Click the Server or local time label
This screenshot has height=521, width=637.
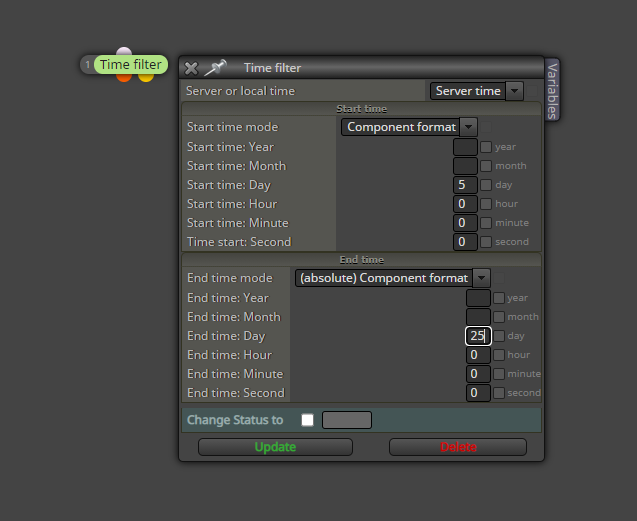240,91
